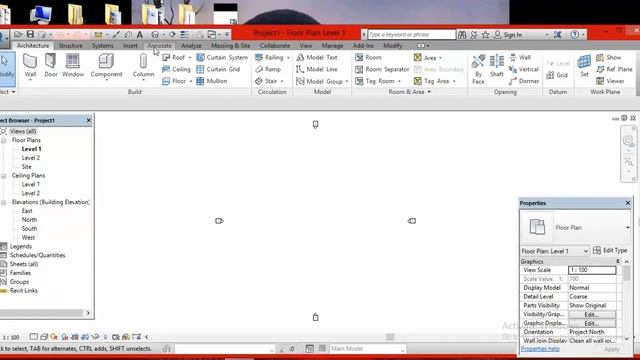Switch to the Massing & Site tab
Viewport: 640px width, 360px height.
coord(230,46)
